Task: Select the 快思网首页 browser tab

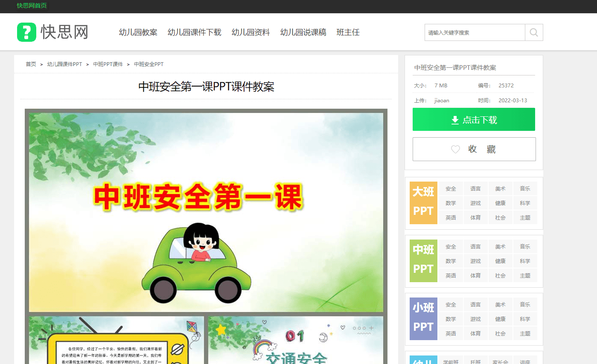Action: tap(31, 6)
